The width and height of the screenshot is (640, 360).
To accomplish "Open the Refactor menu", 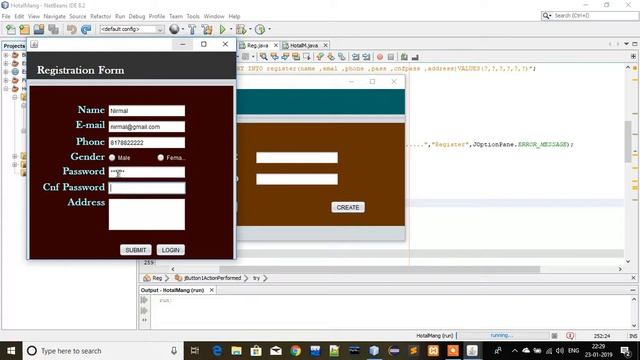I will [100, 16].
